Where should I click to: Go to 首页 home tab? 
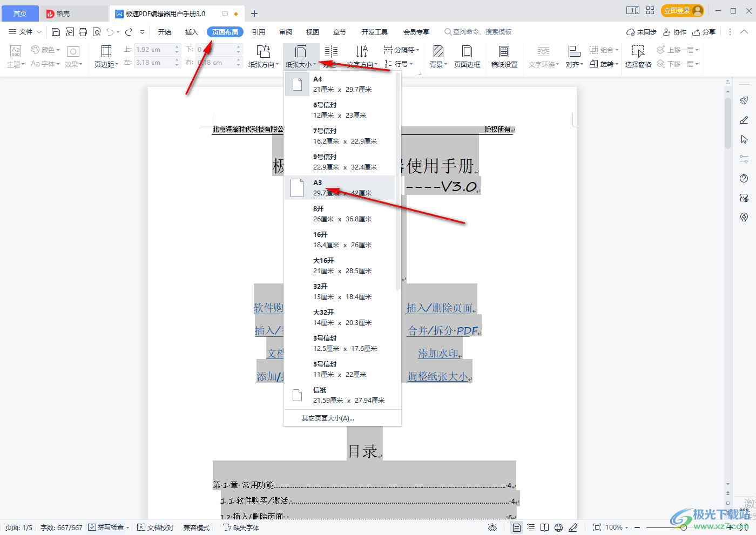coord(20,13)
